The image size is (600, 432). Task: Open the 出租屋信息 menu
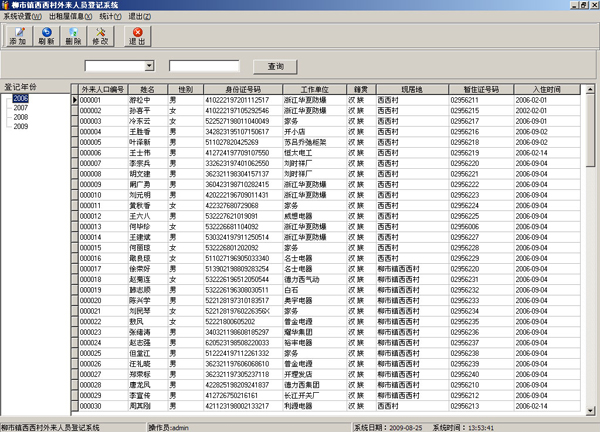[x=68, y=17]
